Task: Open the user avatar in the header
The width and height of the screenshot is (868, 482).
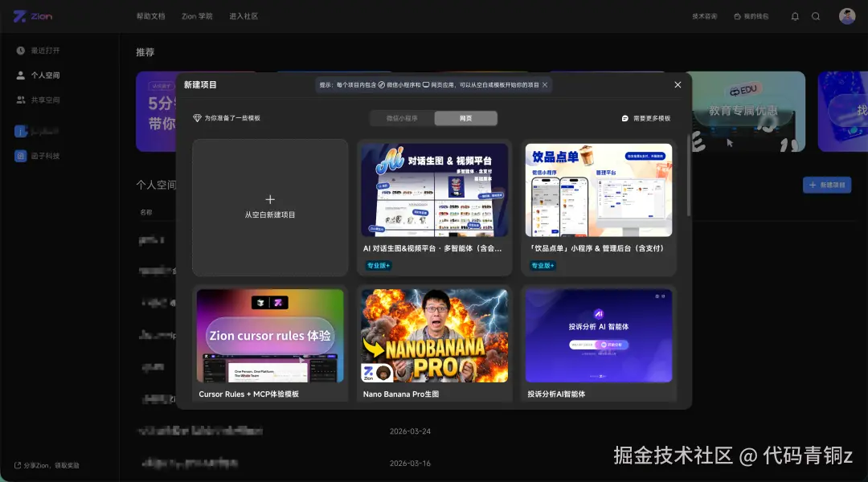Action: point(847,16)
